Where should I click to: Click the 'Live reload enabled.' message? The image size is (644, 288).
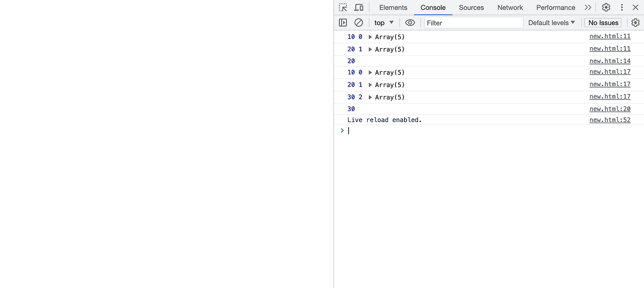point(384,120)
